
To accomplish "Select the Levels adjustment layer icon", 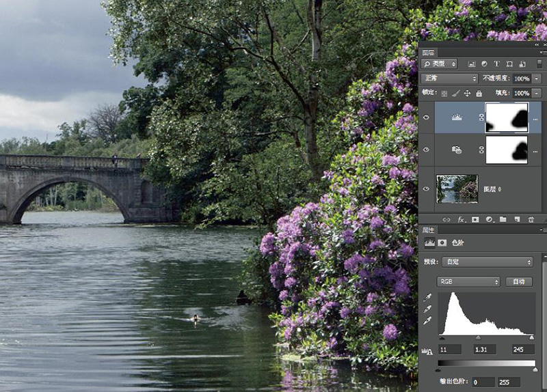I will 457,117.
